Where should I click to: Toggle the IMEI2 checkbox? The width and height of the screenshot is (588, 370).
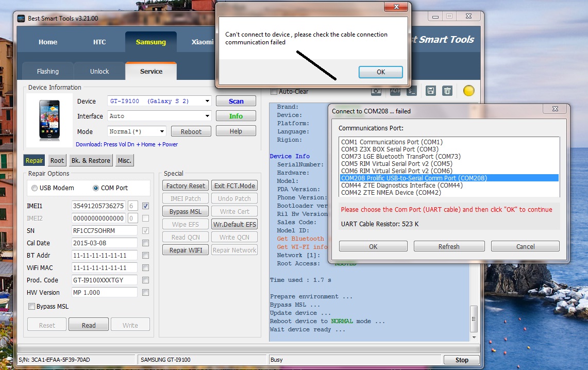(x=146, y=218)
